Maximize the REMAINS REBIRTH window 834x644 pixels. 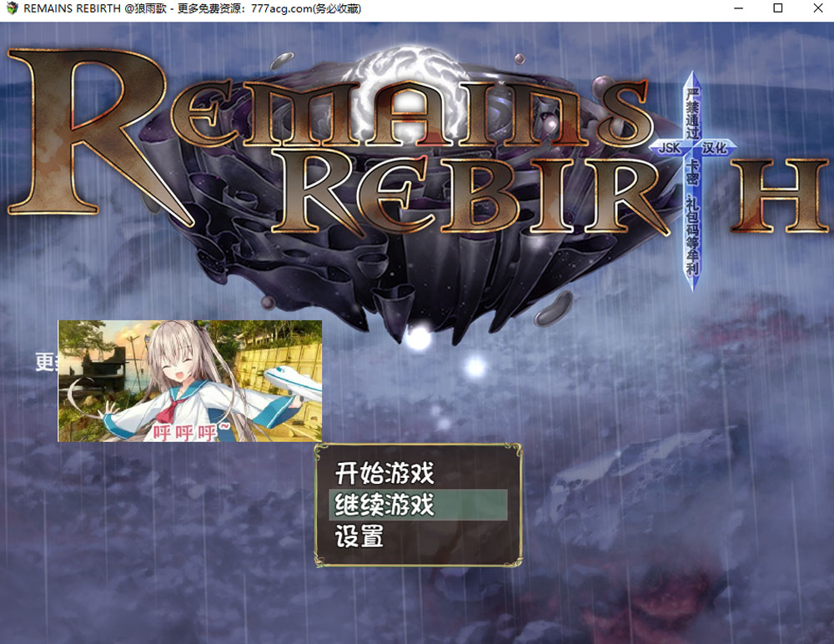pos(777,8)
